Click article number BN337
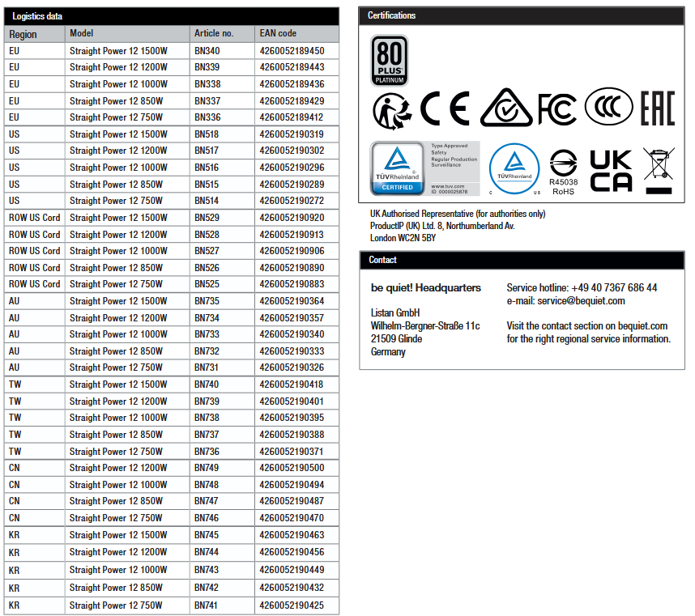Viewport: 695px width, 616px height. point(207,101)
